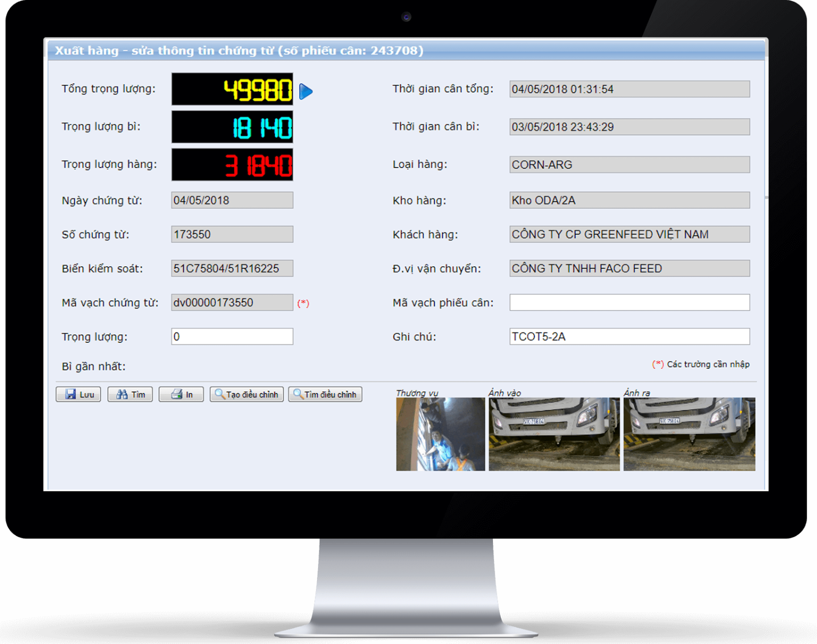Select the Mã vạch chứng từ field
The image size is (817, 644).
coord(232,303)
